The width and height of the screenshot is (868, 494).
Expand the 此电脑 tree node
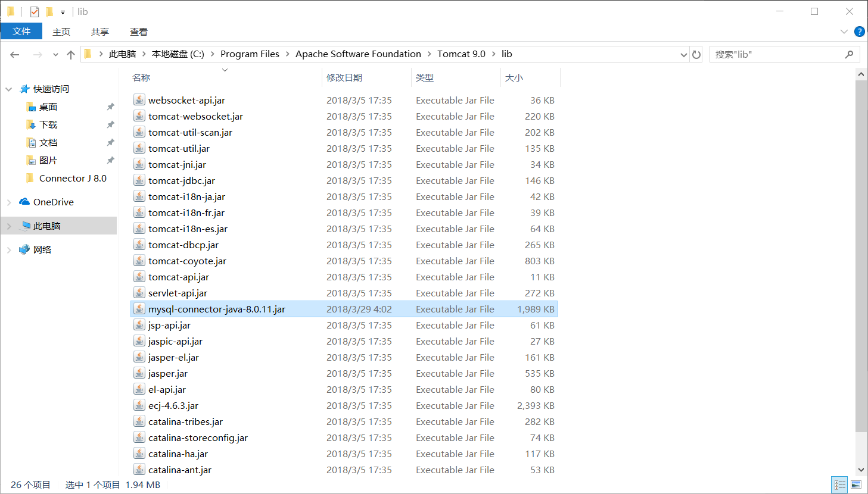(x=9, y=226)
